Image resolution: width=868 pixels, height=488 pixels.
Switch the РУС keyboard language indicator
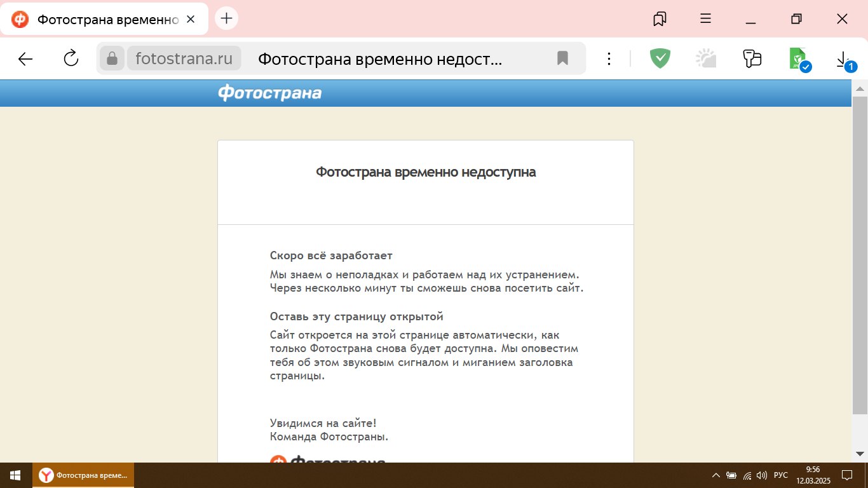click(781, 475)
